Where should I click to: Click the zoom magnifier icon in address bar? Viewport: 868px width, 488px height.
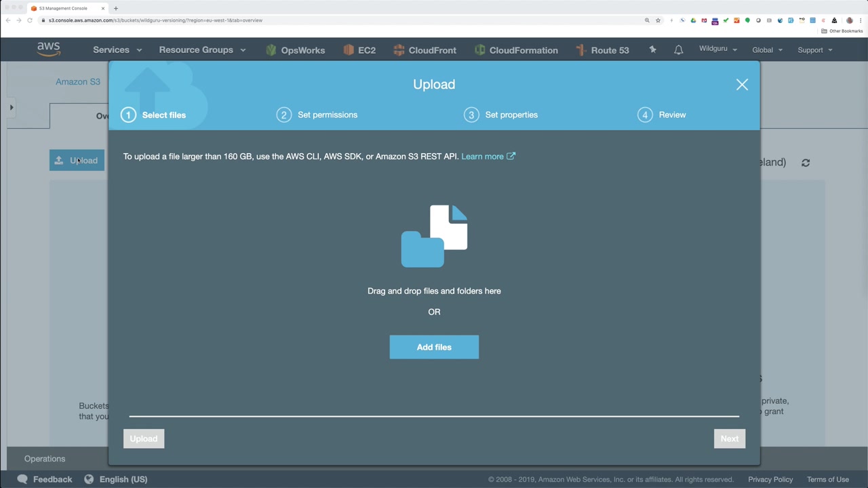coord(647,20)
